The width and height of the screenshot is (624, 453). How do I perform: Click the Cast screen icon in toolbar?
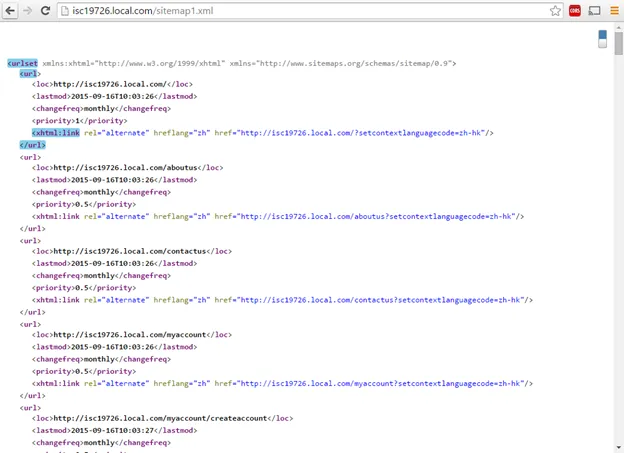click(x=595, y=11)
